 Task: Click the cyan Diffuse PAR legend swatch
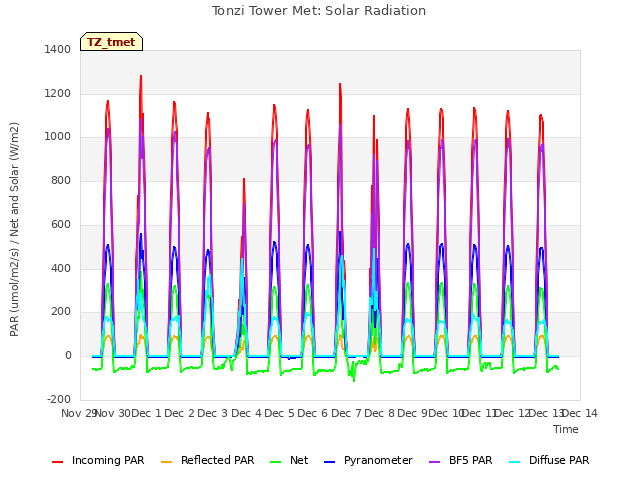[x=515, y=462]
